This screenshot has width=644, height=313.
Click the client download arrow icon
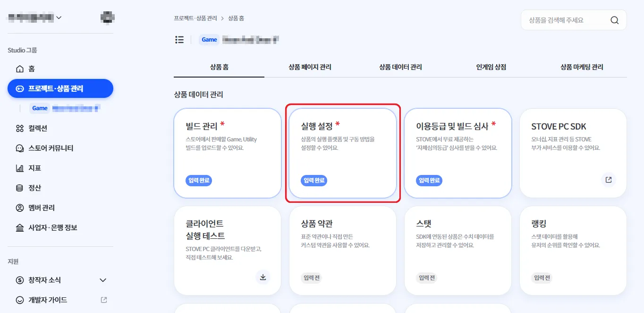[263, 277]
